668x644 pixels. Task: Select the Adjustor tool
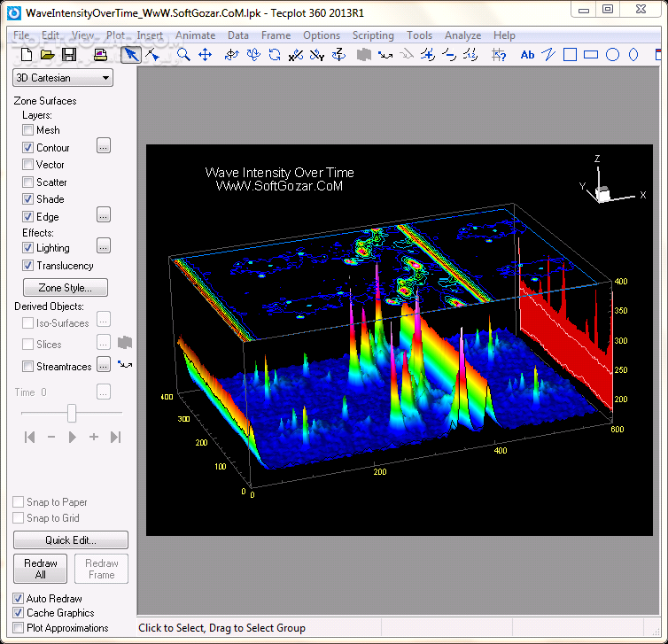(152, 55)
